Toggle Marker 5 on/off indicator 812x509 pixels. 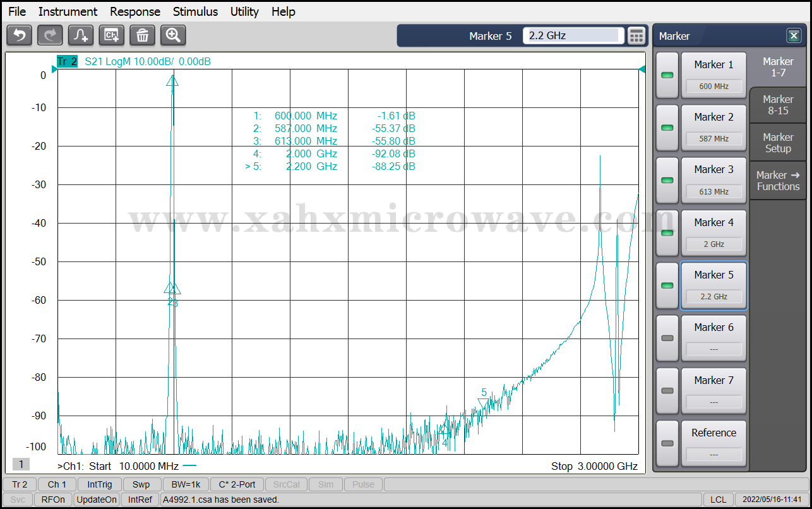667,285
